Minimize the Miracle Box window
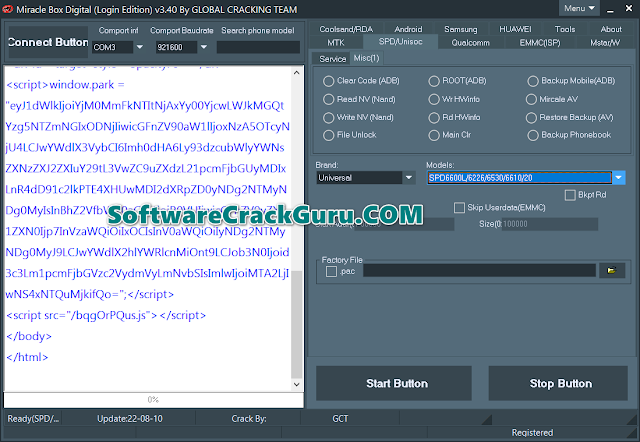 point(610,9)
